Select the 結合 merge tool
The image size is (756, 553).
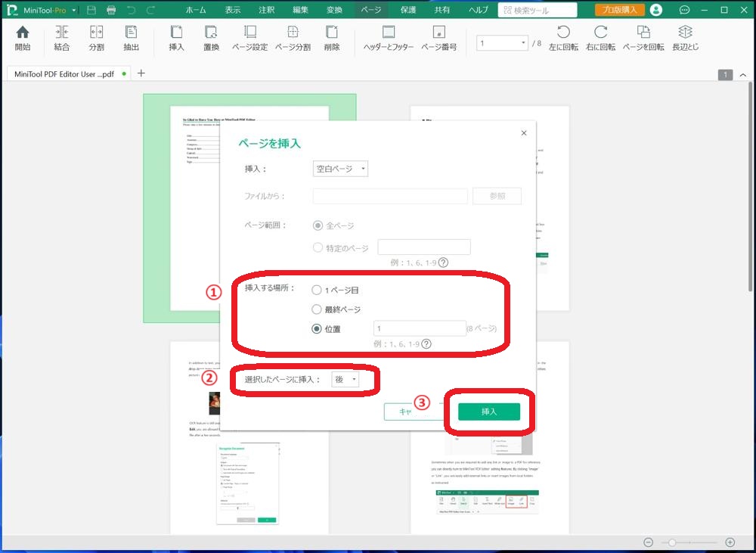[62, 38]
